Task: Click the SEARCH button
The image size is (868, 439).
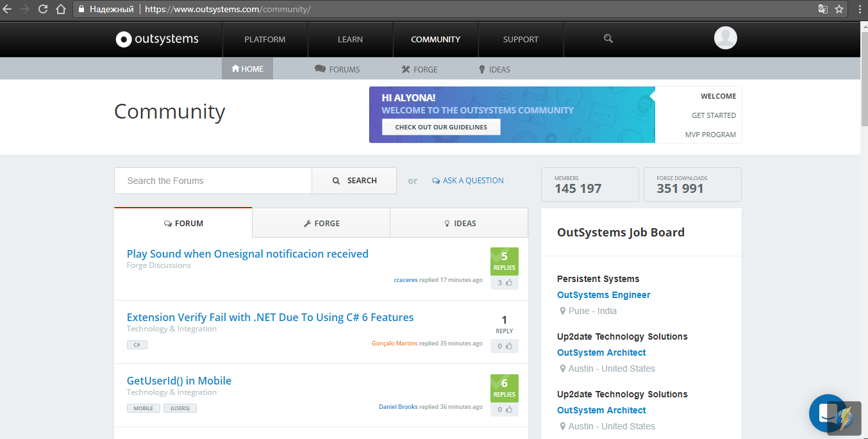Action: 354,180
